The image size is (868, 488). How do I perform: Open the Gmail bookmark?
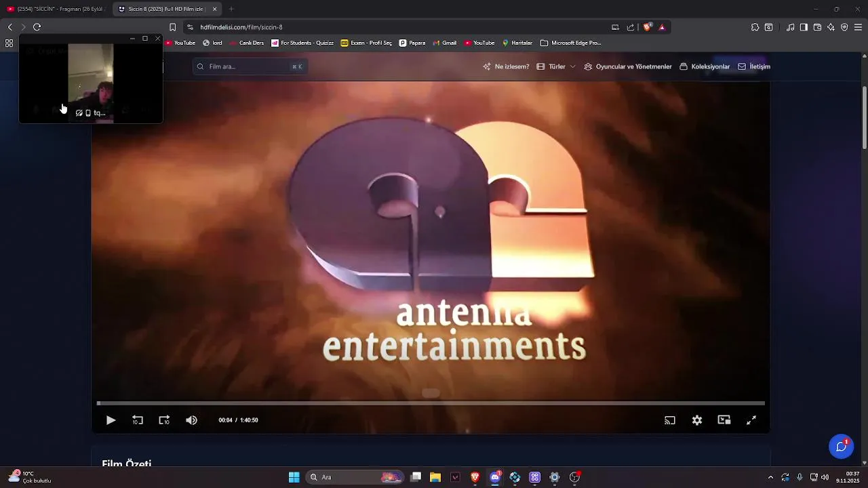click(444, 43)
